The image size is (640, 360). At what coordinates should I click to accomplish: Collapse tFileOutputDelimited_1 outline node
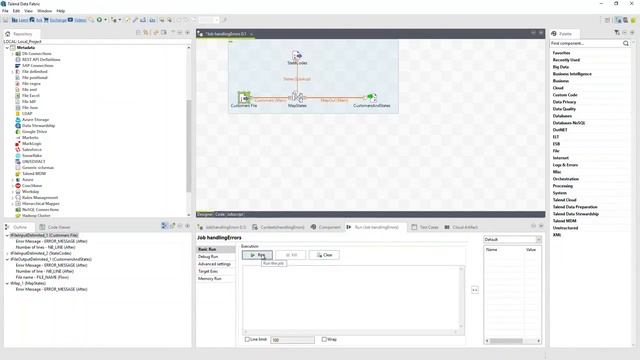point(7,259)
